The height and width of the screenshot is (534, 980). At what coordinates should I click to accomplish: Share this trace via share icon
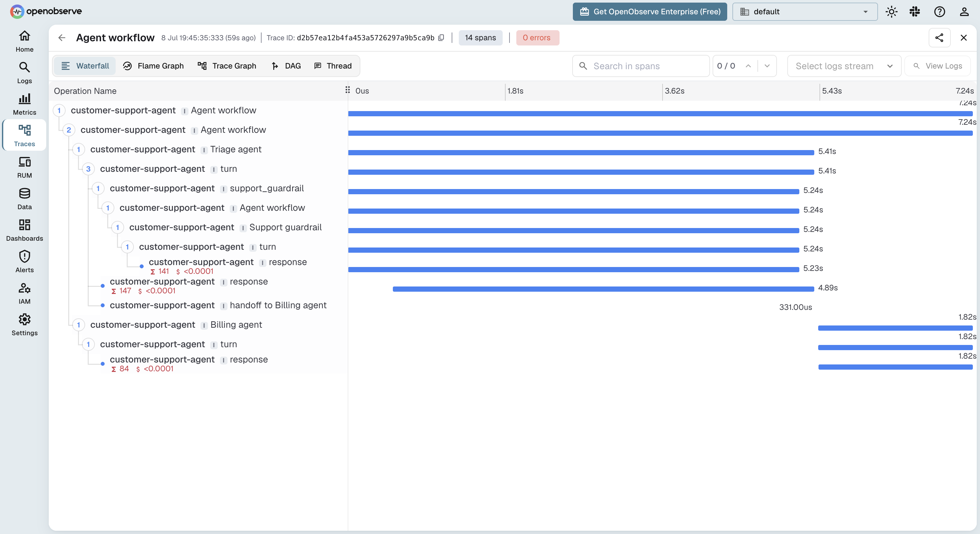(939, 38)
